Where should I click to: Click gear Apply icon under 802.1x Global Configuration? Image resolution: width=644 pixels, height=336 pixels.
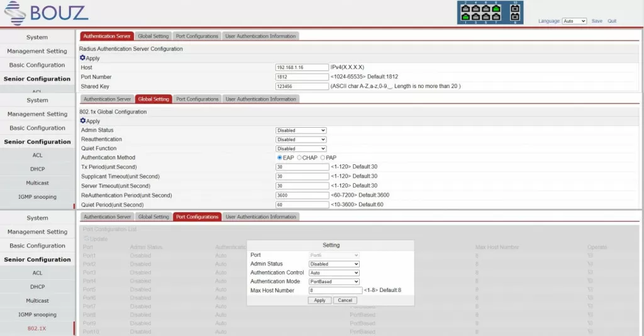[x=83, y=121]
